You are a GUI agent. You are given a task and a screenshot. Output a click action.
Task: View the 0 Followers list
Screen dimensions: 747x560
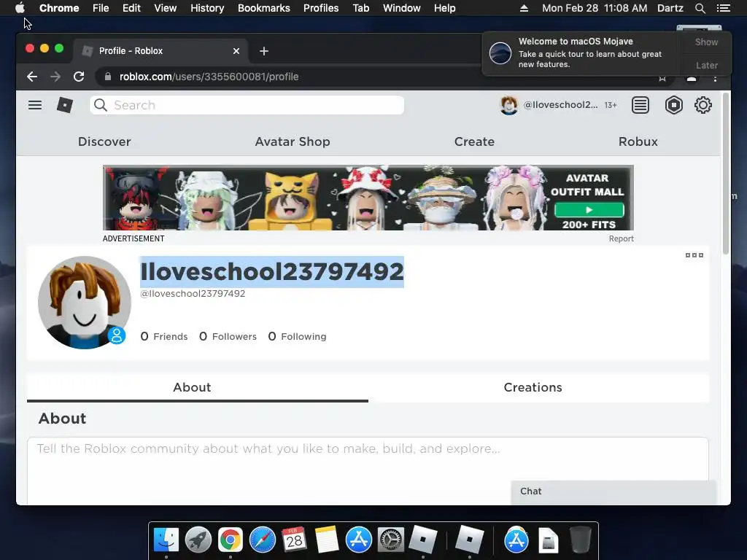pos(228,337)
